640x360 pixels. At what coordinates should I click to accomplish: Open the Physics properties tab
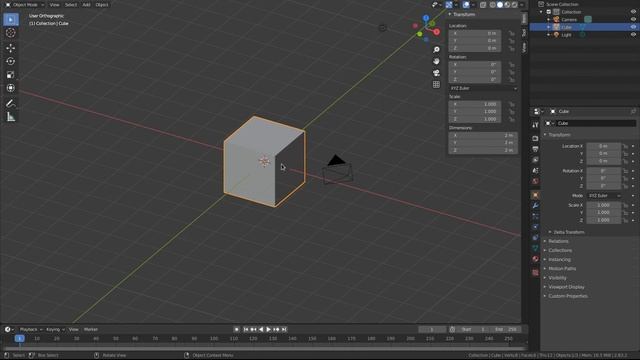[535, 227]
